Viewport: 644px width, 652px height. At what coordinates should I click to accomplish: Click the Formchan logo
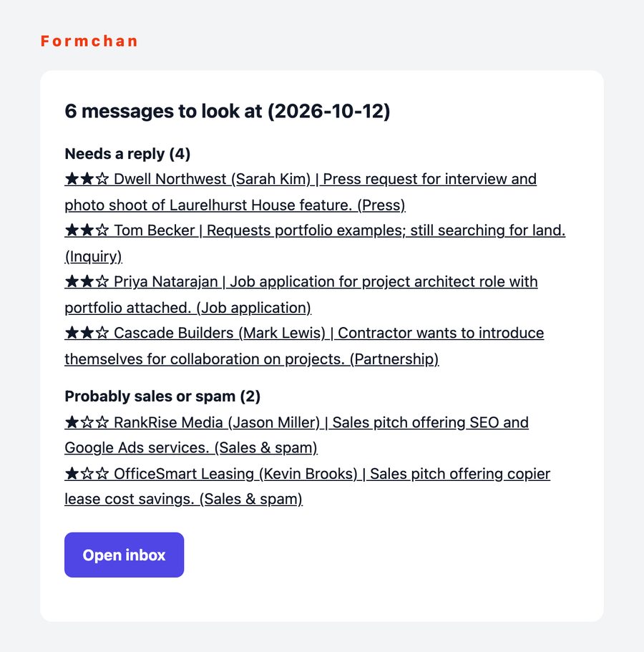click(x=89, y=42)
